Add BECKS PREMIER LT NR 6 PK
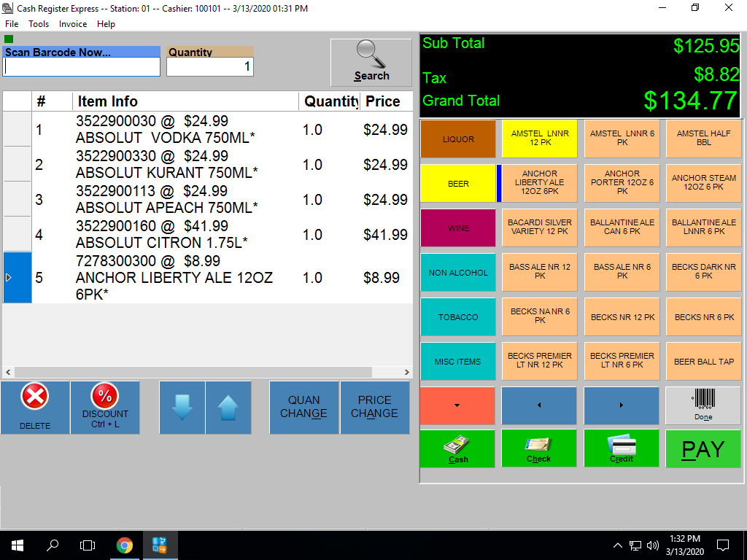The width and height of the screenshot is (747, 560). 622,361
